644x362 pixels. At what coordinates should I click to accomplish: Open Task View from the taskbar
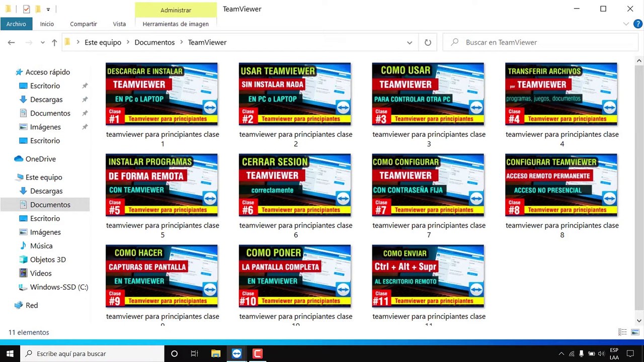pyautogui.click(x=195, y=353)
